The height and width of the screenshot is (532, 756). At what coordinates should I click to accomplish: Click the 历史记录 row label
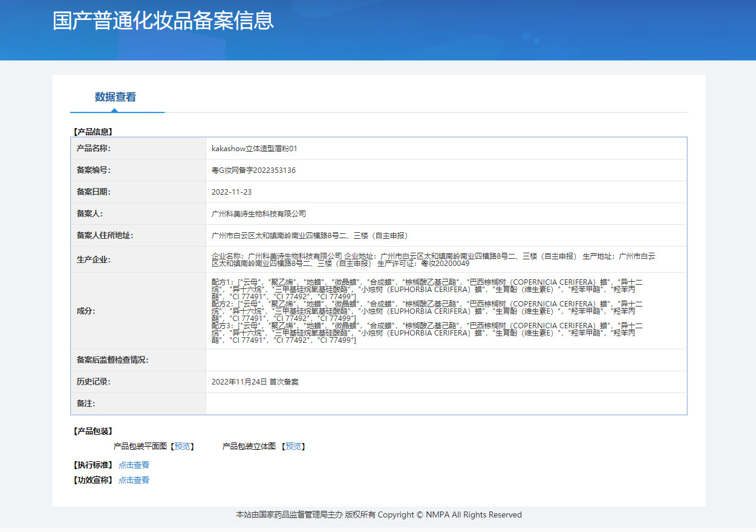click(x=94, y=382)
